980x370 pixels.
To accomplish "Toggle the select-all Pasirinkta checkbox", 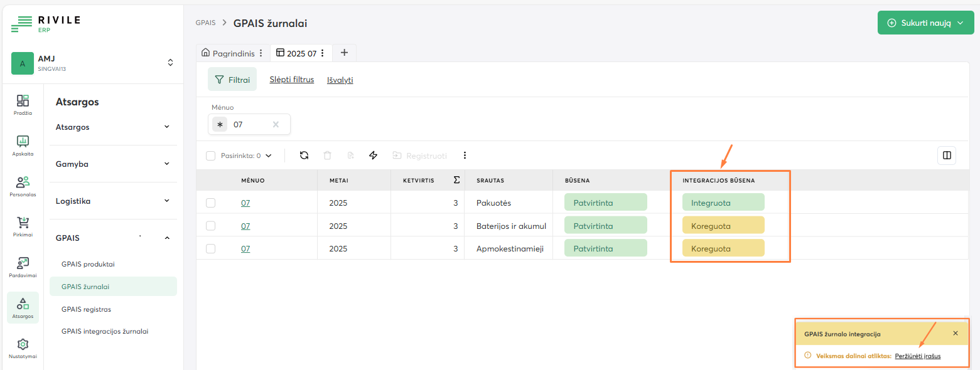I will click(211, 156).
